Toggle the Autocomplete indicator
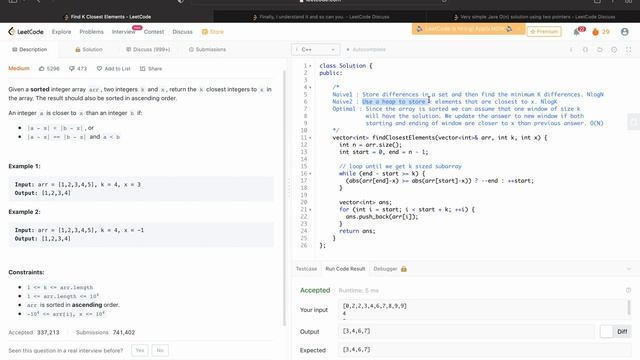Screen dimensions: 640x360 366,49
